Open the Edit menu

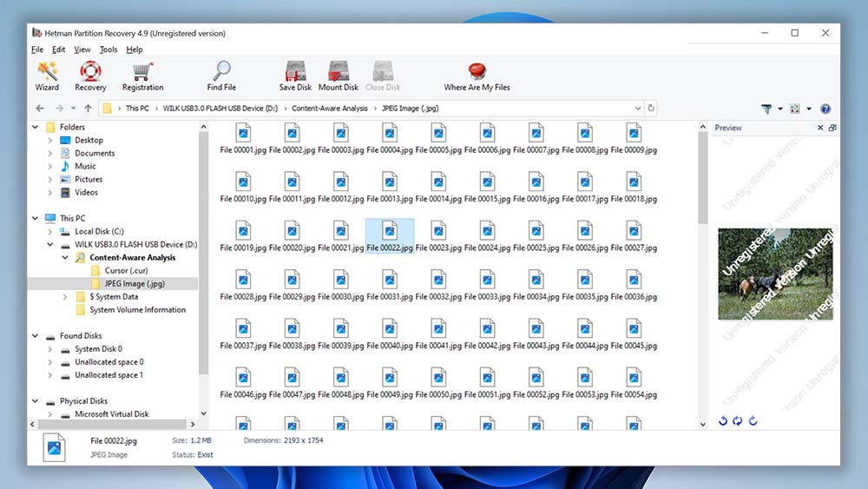coord(59,50)
